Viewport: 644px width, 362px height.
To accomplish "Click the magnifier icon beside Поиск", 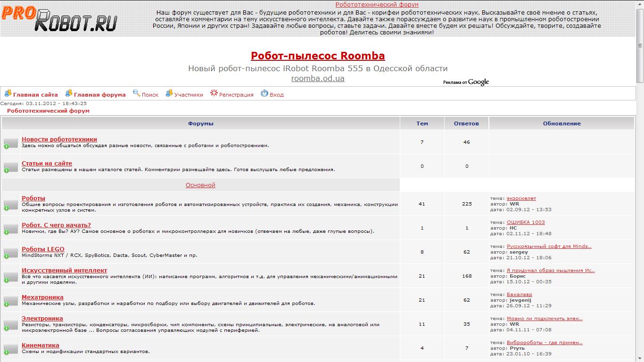I will click(137, 93).
